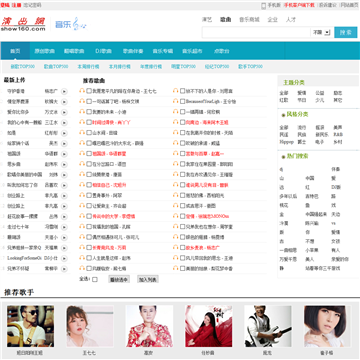Click the headphone icon for 让爱做主
Viewport: 360px width, 360px height.
click(82, 205)
